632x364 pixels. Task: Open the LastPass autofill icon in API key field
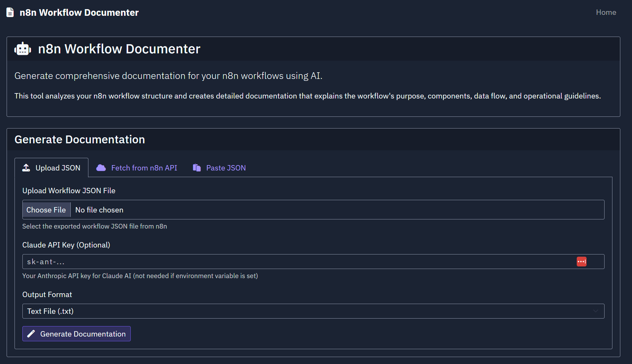tap(582, 261)
